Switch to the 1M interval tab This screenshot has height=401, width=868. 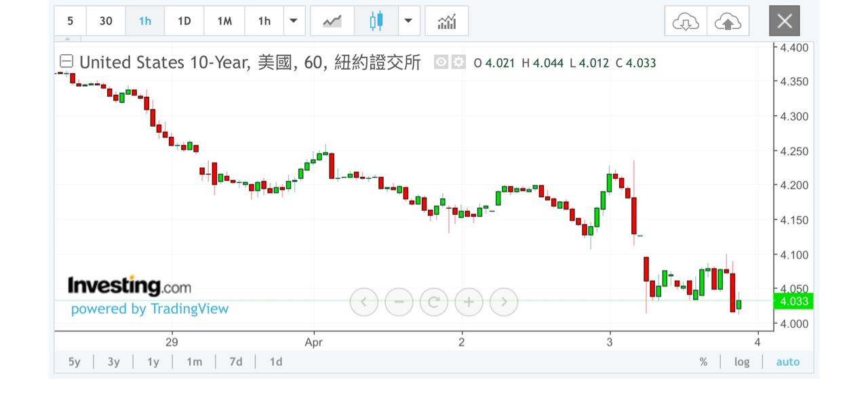pyautogui.click(x=224, y=21)
